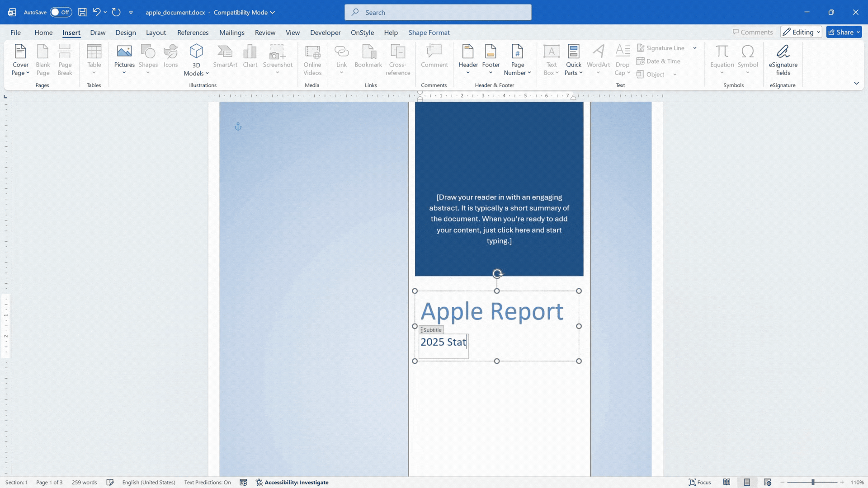
Task: Open the Header gallery
Action: (468, 60)
